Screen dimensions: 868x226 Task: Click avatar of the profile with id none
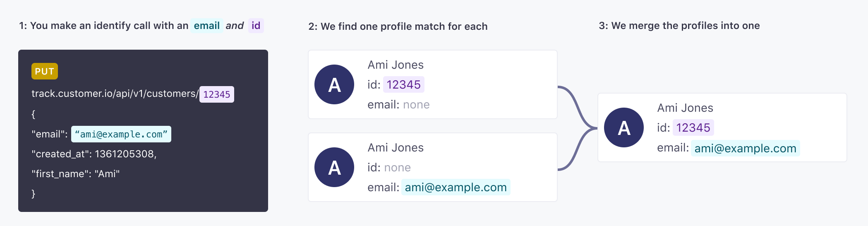click(x=334, y=167)
